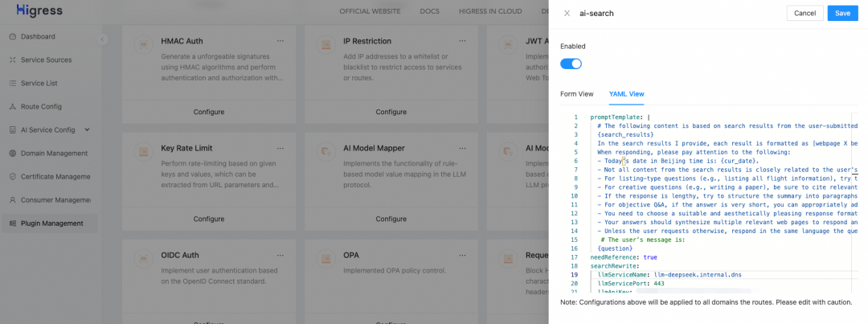The image size is (868, 324).
Task: Click the Consumer Management user icon
Action: tap(13, 199)
